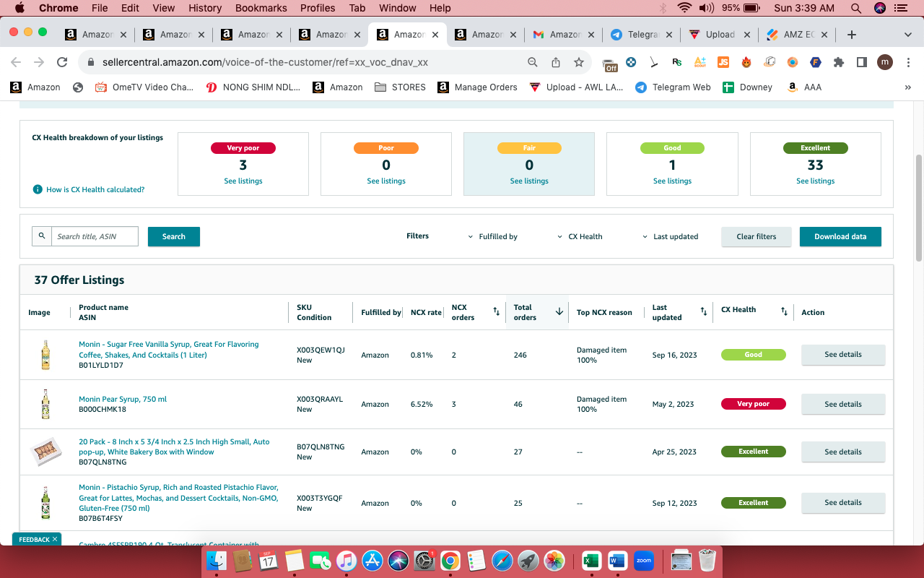Click the Download data button
924x578 pixels.
click(840, 236)
